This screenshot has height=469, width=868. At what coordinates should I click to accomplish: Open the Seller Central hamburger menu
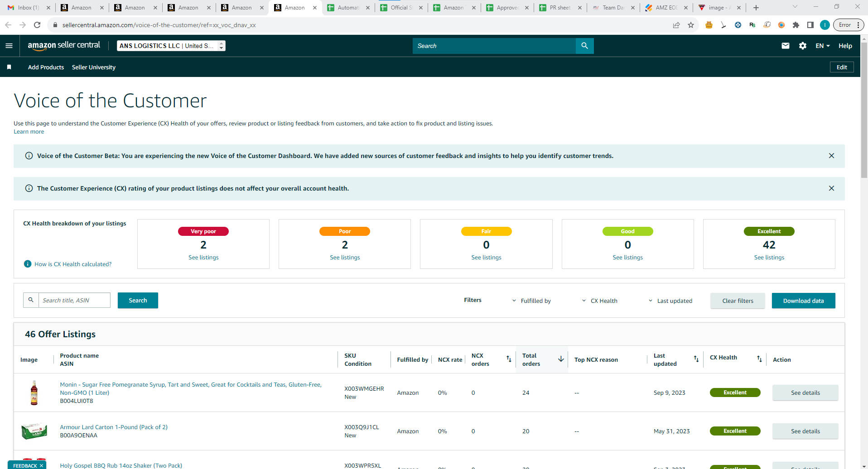[9, 46]
